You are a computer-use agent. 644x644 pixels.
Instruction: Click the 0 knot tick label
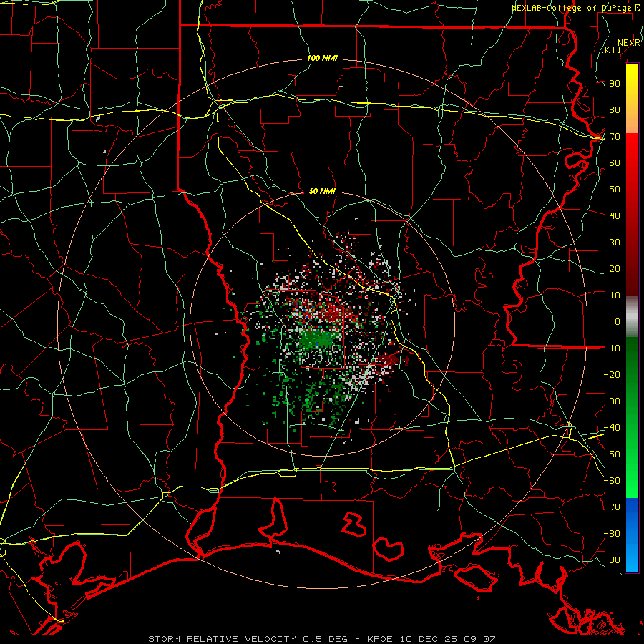point(618,321)
